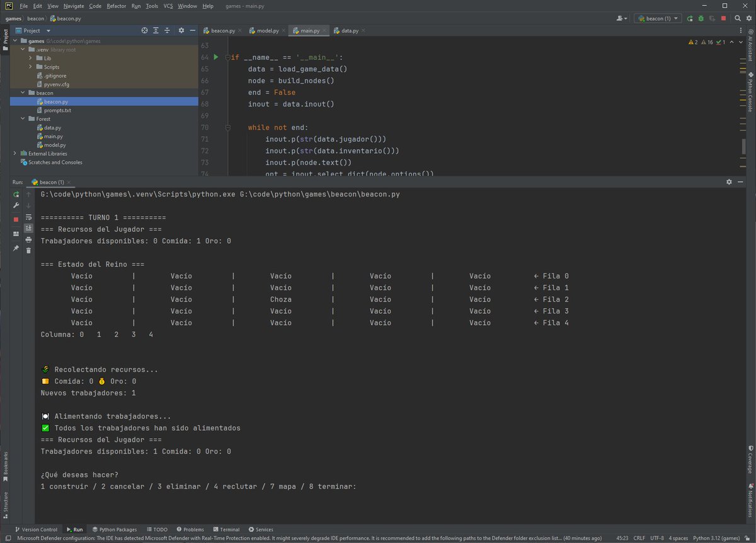756x543 pixels.
Task: Click Python 3.12 (games) interpreter status
Action: [718, 539]
